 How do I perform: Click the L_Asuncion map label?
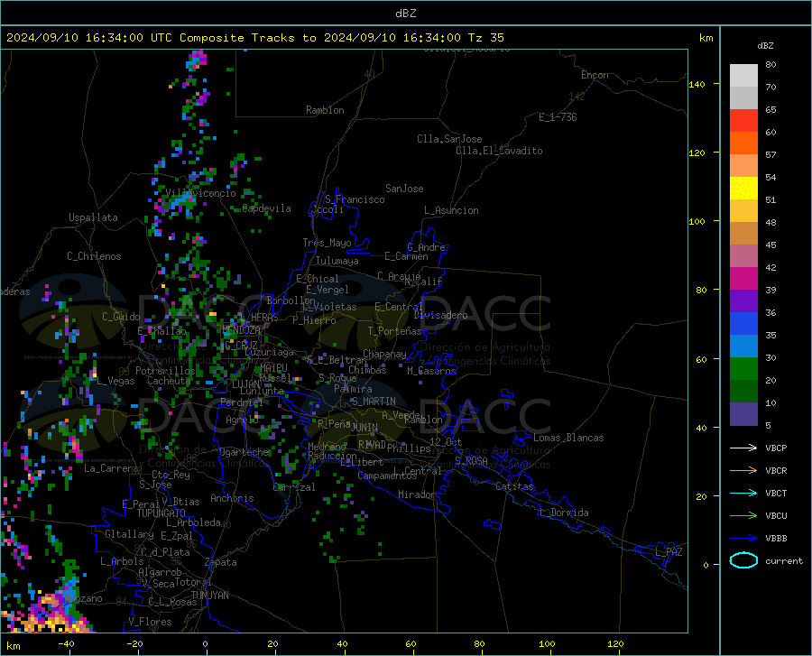451,210
